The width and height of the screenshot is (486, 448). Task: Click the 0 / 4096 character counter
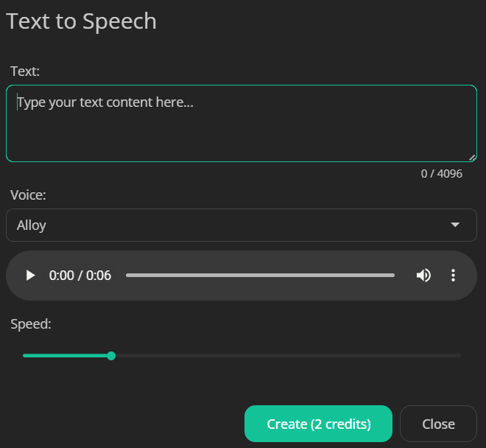click(x=441, y=174)
